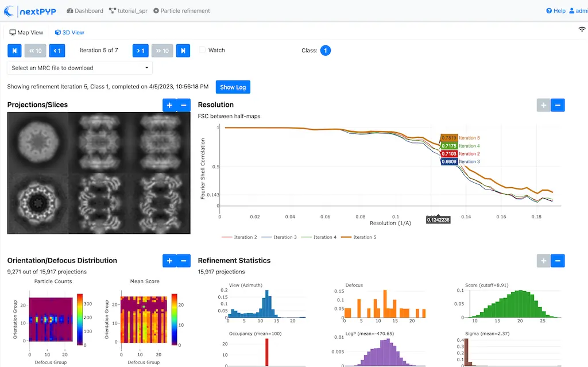
Task: Toggle Iteration 2 trace in FSC legend
Action: click(239, 237)
